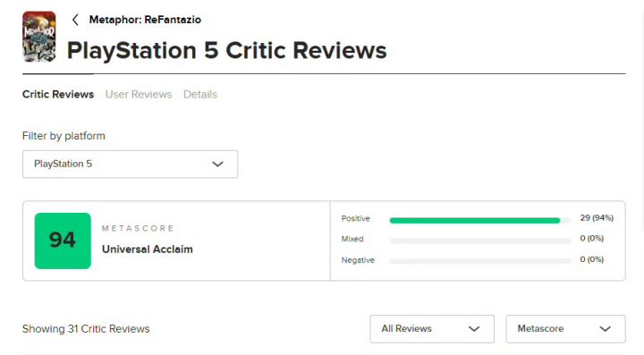Click the PlayStation 5 Critic Reviews heading
644x355 pixels.
226,50
